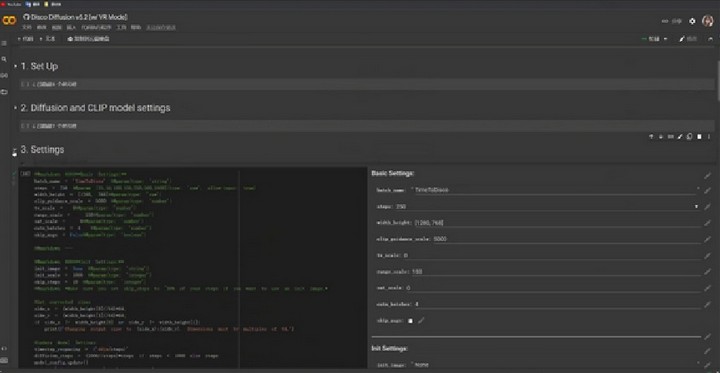Click the edit pencil on the width_height row
Screen dimensions: 720x373
pyautogui.click(x=708, y=223)
